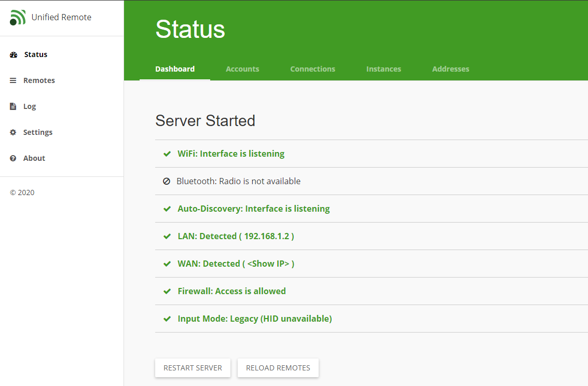The width and height of the screenshot is (588, 386).
Task: Switch to the Connections tab
Action: click(312, 69)
